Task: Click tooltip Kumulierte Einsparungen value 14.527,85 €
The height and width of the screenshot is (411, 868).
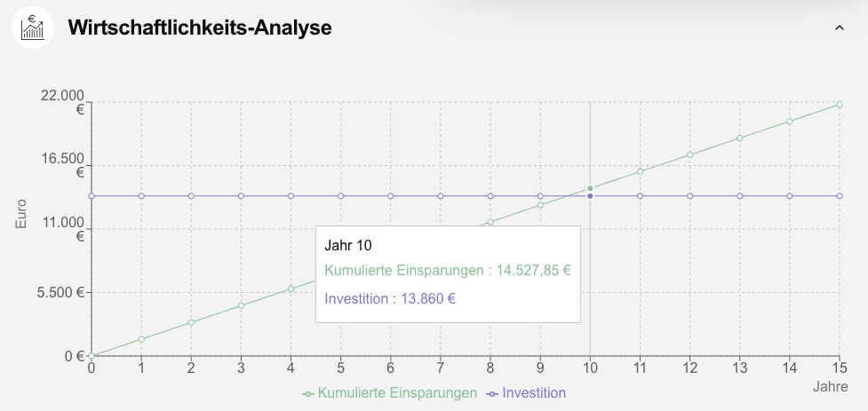Action: pos(448,271)
